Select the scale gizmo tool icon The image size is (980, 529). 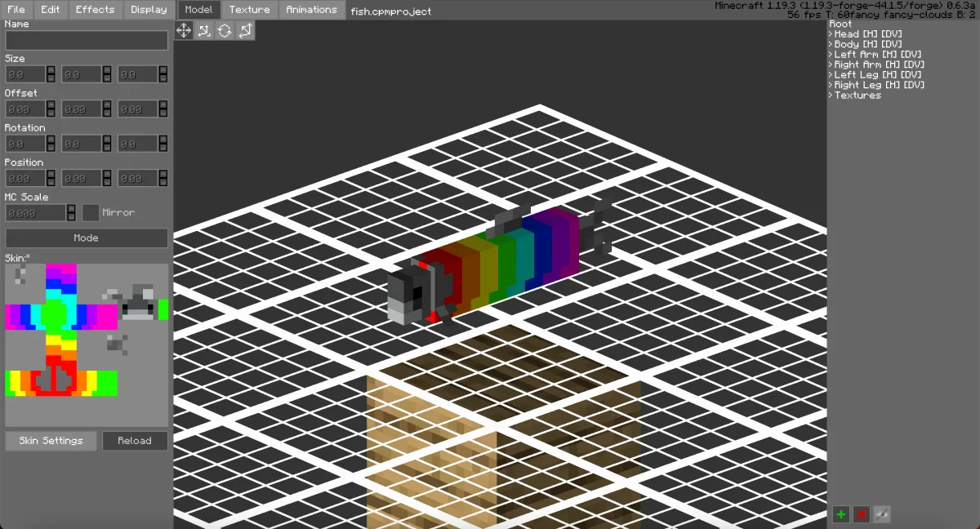245,30
